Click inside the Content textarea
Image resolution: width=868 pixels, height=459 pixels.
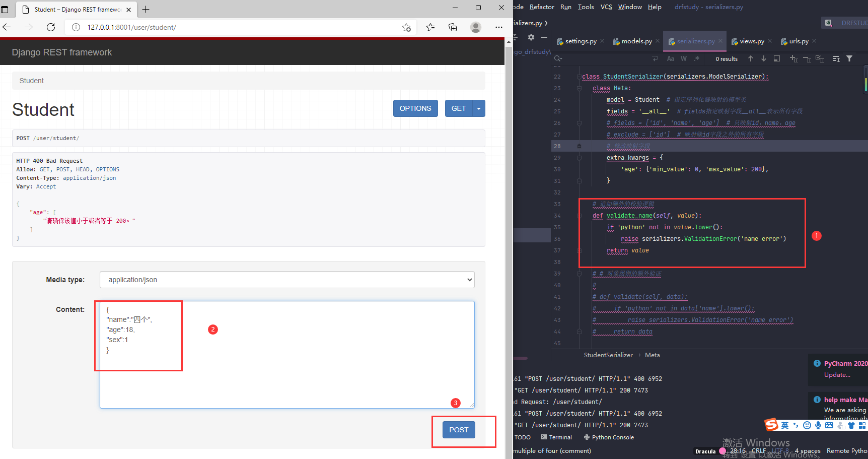(287, 355)
